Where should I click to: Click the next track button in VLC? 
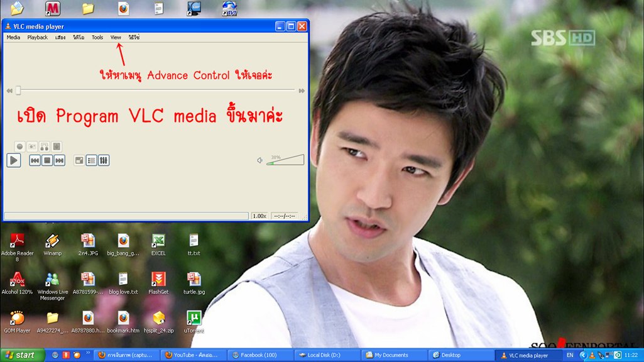tap(60, 160)
